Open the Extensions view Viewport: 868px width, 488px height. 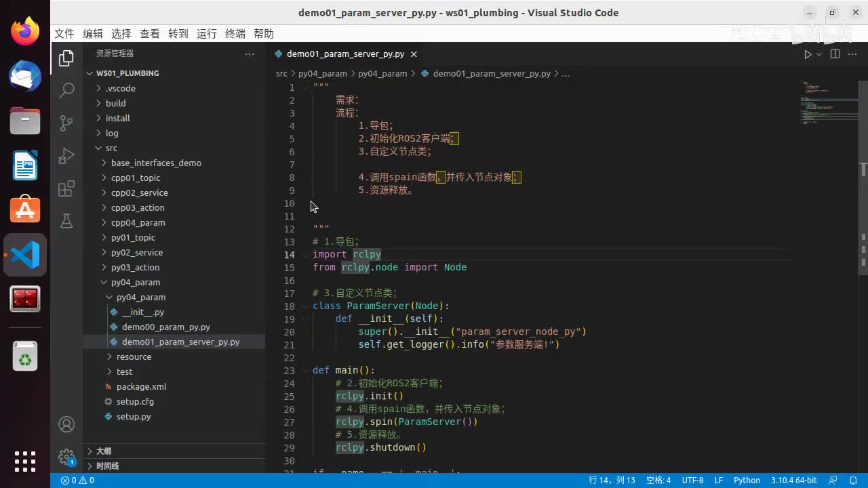[x=66, y=188]
